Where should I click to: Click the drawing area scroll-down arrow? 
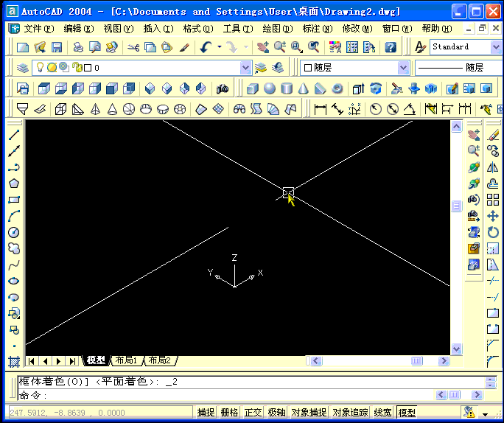(x=456, y=349)
